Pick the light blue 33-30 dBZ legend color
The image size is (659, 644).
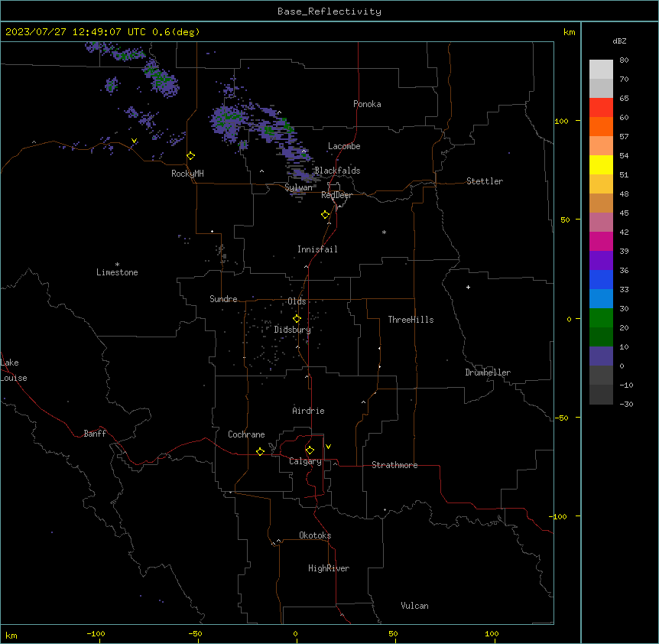click(601, 299)
